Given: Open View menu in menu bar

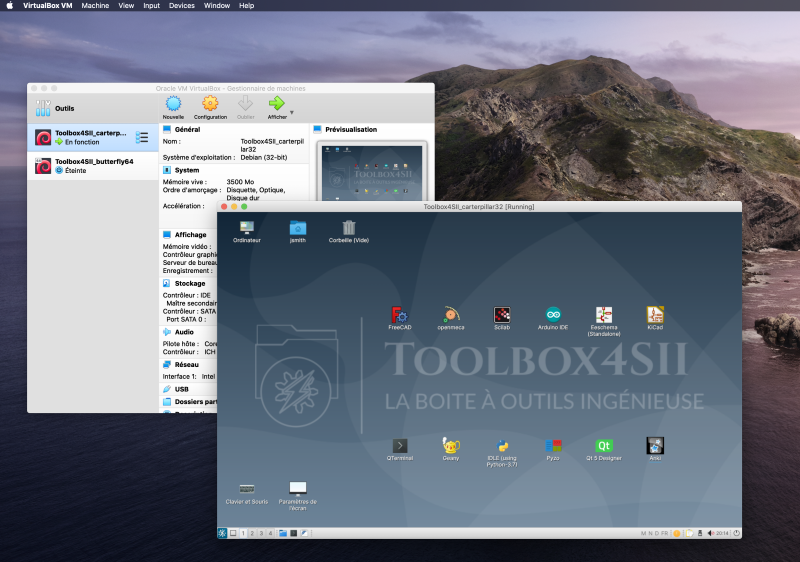Looking at the screenshot, I should [x=126, y=6].
